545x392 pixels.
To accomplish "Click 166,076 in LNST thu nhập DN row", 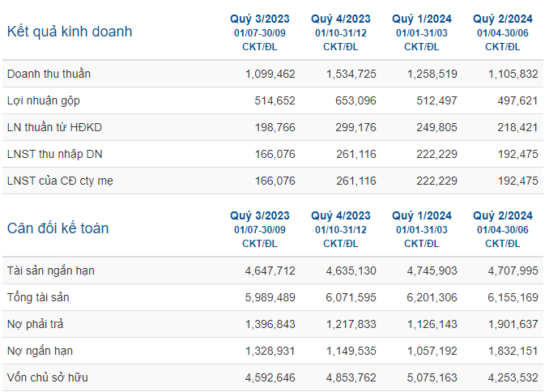I will point(275,155).
